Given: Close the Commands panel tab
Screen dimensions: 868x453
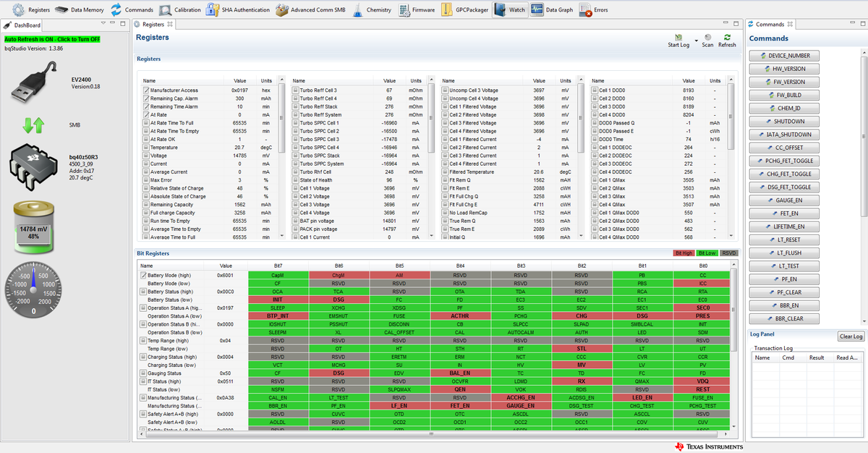Looking at the screenshot, I should point(791,25).
